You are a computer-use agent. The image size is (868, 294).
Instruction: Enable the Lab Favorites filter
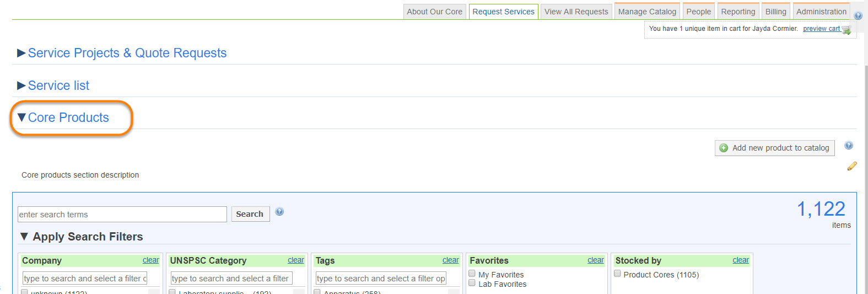click(472, 283)
